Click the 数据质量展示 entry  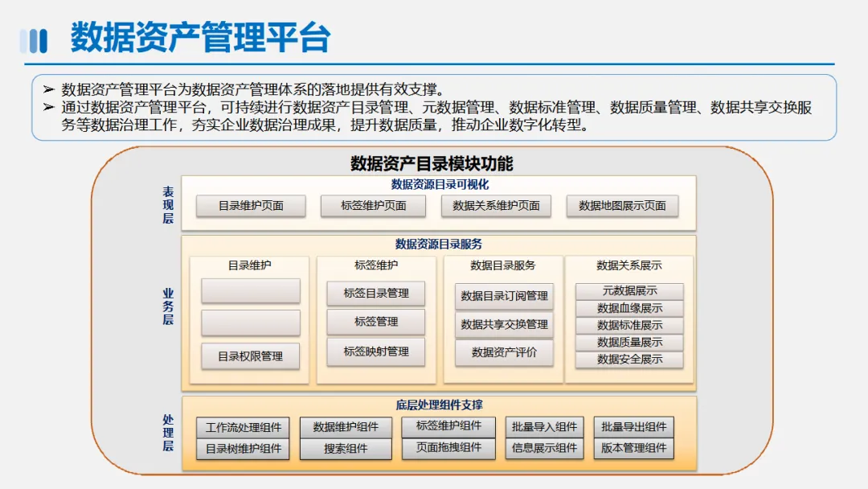(x=629, y=343)
